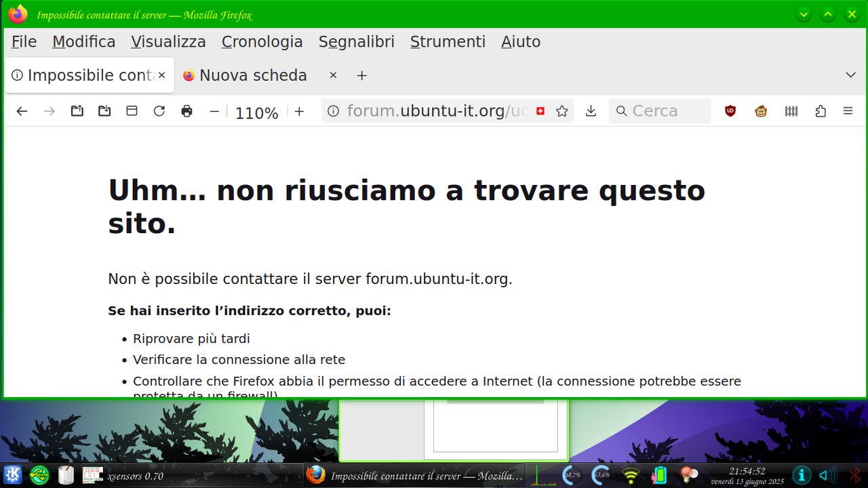Show site information icon in address bar

coord(333,111)
